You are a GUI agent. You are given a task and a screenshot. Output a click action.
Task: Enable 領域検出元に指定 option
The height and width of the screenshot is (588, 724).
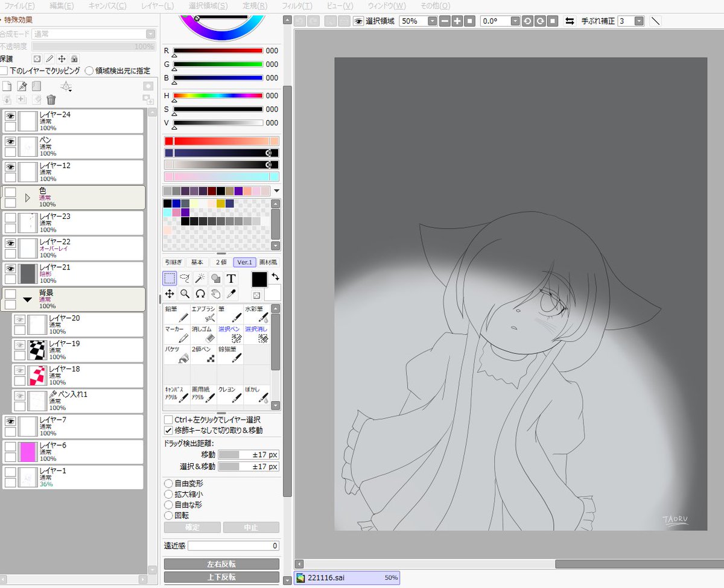(89, 71)
